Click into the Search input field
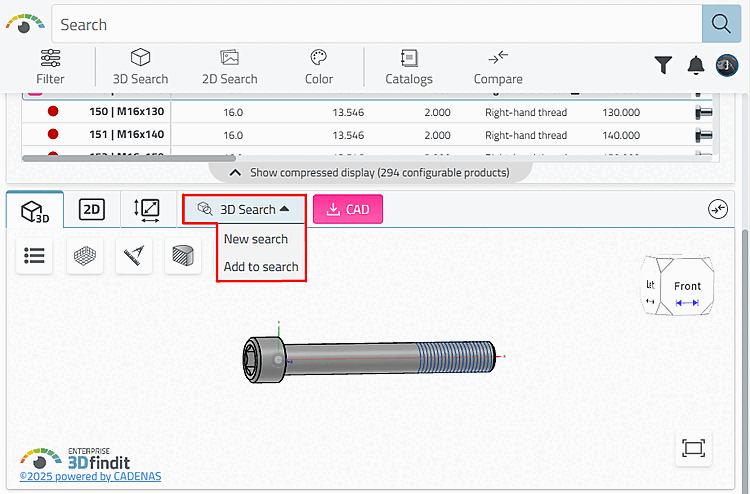750x494 pixels. 376,24
